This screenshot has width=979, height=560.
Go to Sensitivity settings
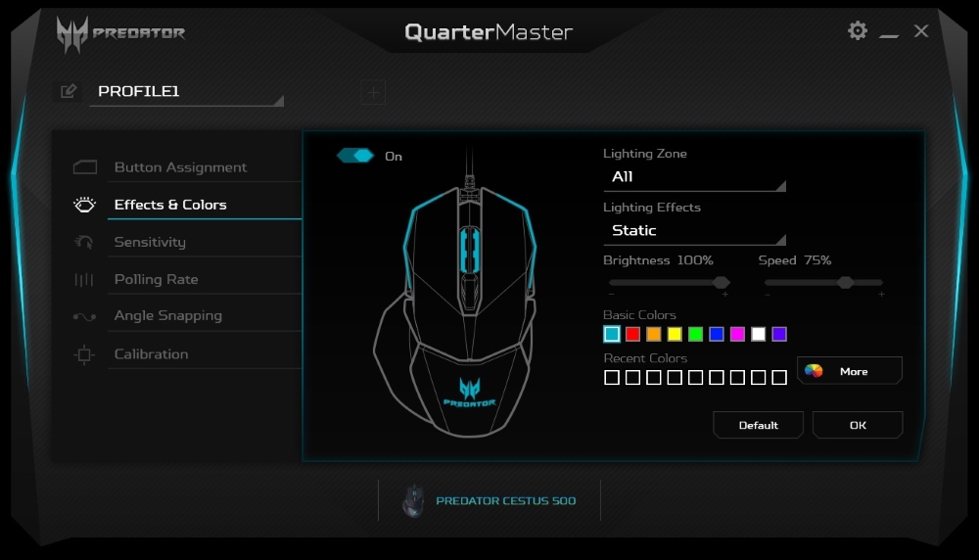[x=150, y=242]
